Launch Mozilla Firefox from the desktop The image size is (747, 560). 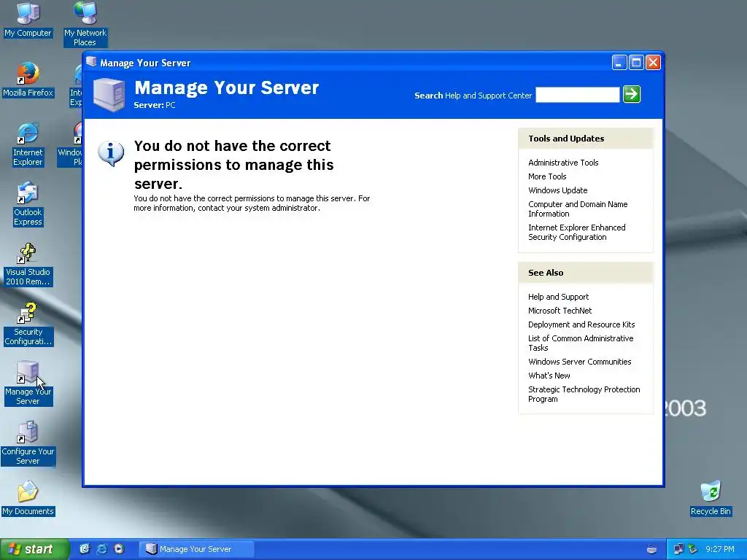[28, 79]
